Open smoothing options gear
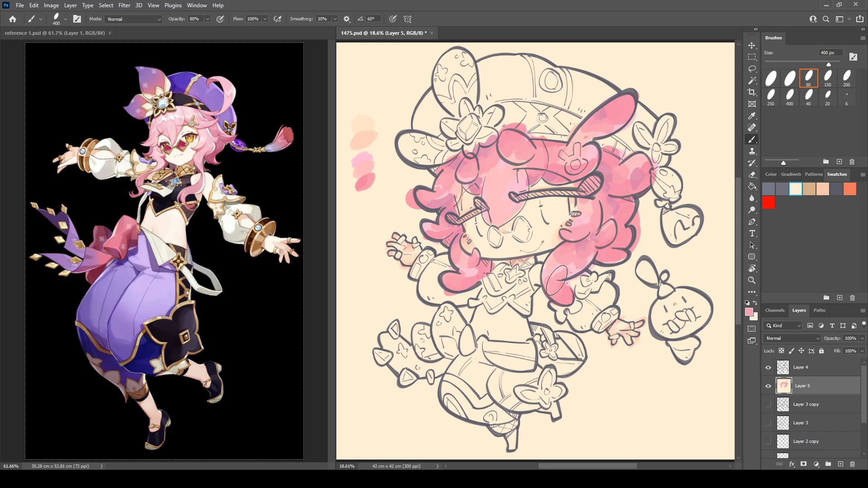This screenshot has width=868, height=488. point(347,19)
